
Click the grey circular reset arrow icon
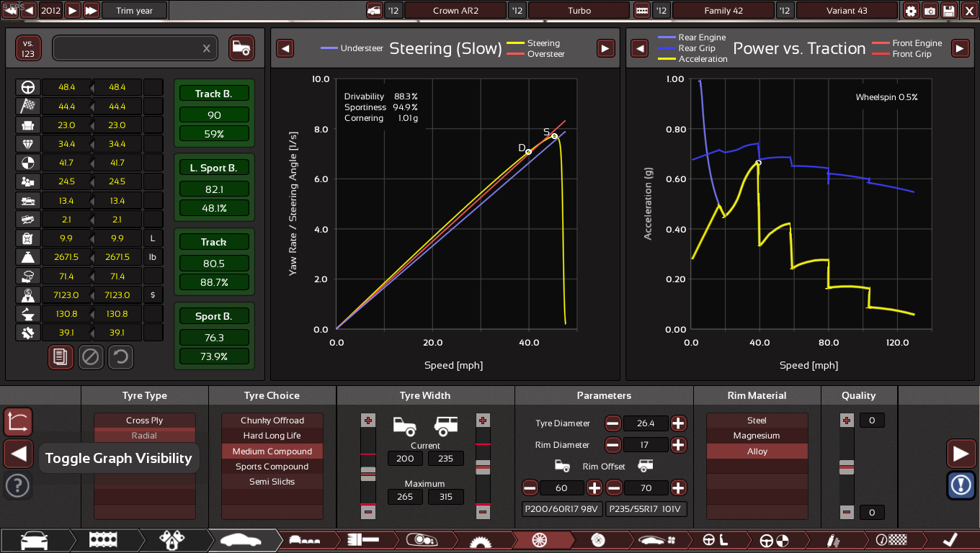[x=121, y=357]
